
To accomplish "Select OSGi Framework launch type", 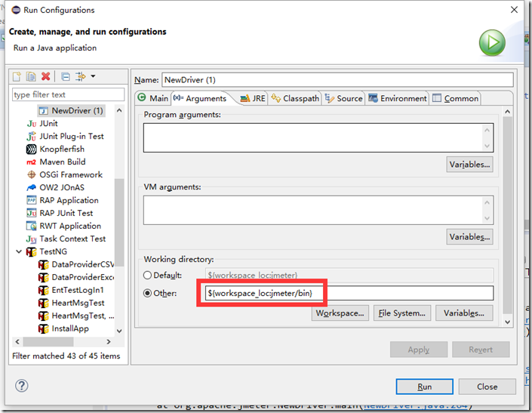I will (71, 174).
